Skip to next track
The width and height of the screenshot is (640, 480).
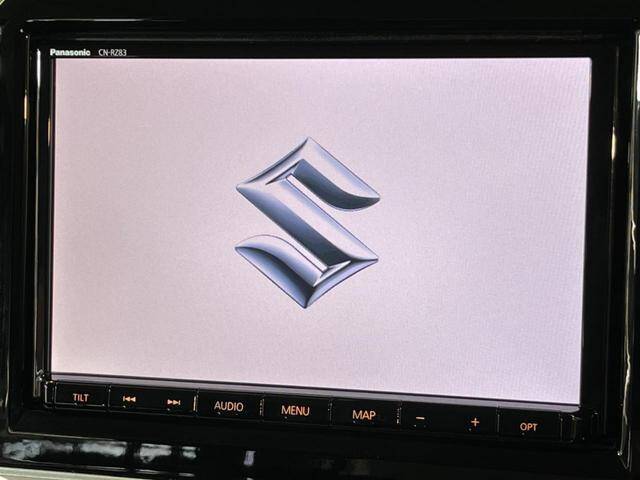point(173,402)
